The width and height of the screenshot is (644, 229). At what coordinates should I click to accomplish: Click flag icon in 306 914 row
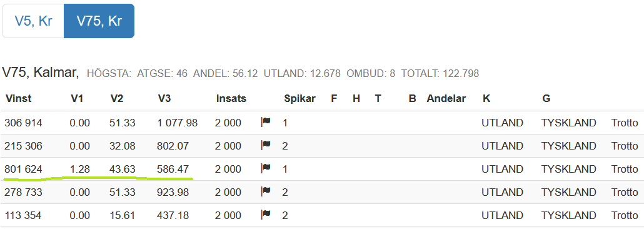pos(266,122)
